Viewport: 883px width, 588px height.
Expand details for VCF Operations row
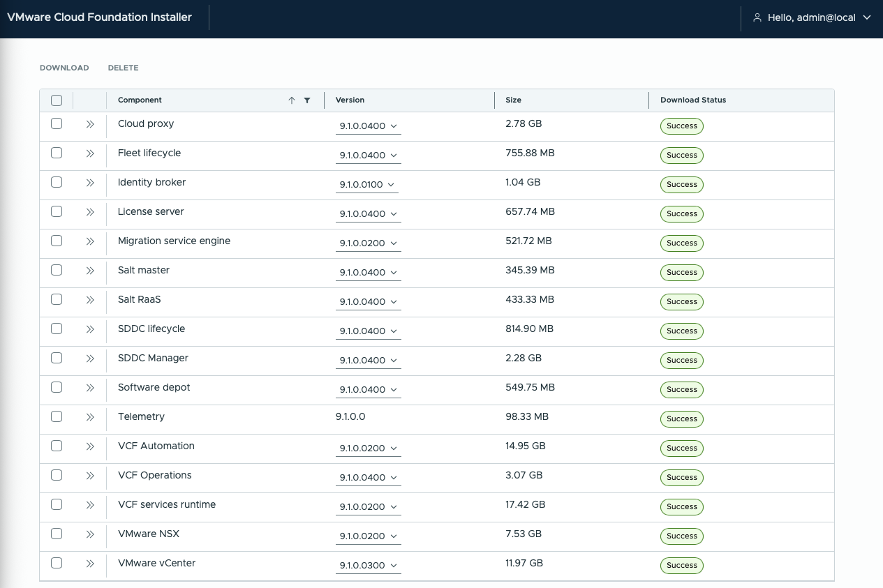pyautogui.click(x=90, y=476)
